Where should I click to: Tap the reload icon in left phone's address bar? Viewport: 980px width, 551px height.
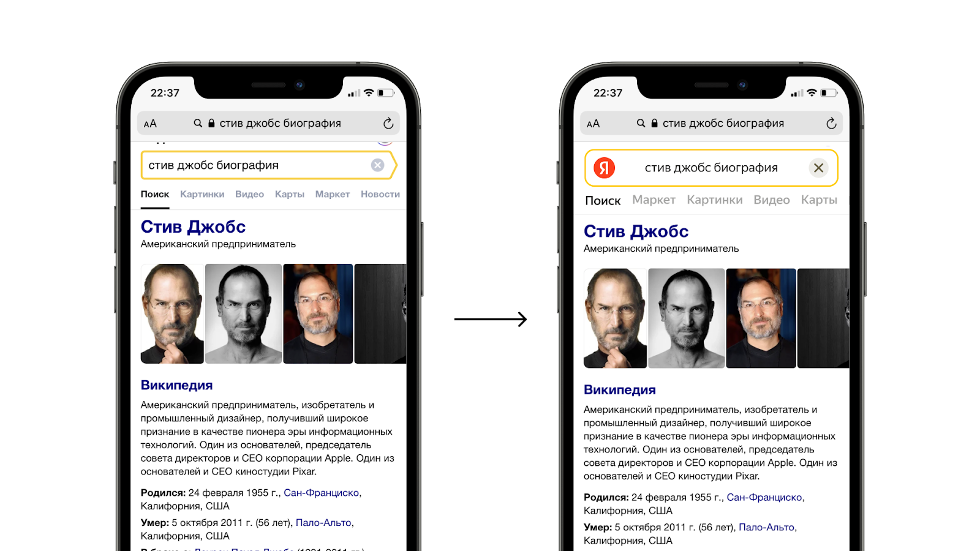coord(388,123)
